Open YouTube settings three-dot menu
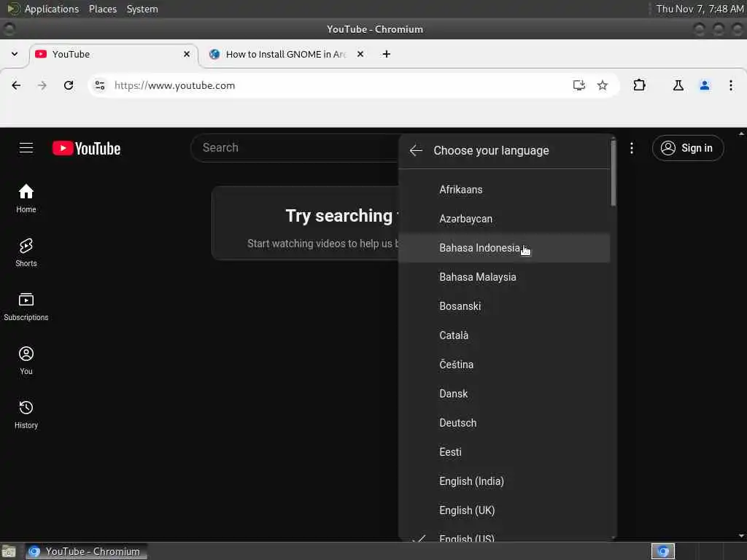This screenshot has height=560, width=747. tap(632, 148)
